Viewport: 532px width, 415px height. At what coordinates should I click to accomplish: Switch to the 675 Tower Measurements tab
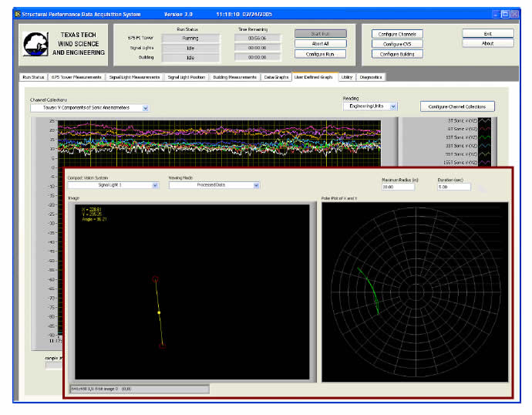point(76,77)
